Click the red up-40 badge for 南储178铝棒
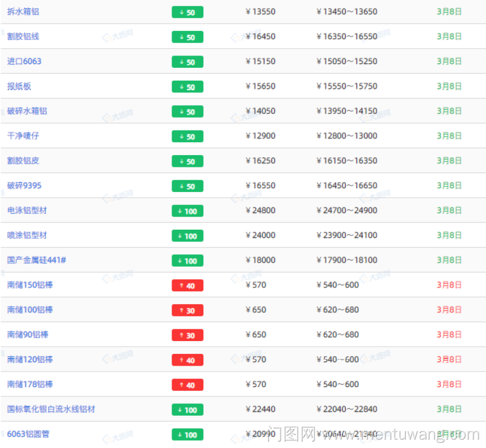This screenshot has height=448, width=486. 187,385
